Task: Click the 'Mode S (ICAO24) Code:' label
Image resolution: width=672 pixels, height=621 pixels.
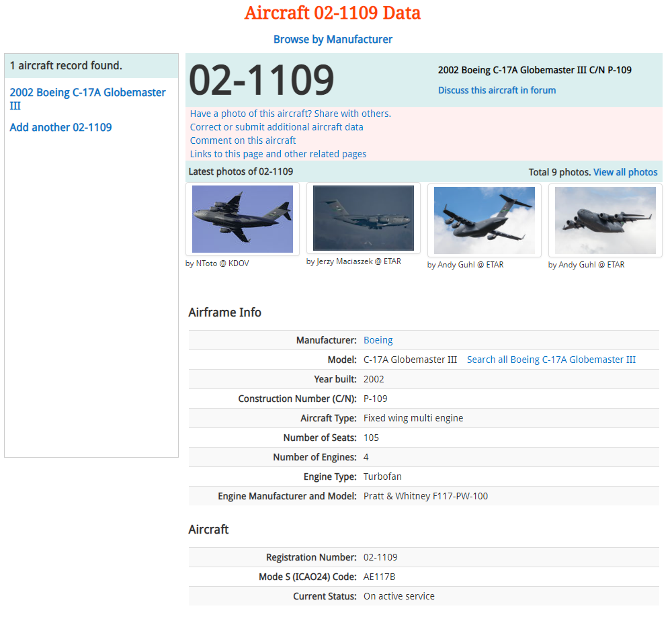Action: [x=308, y=577]
